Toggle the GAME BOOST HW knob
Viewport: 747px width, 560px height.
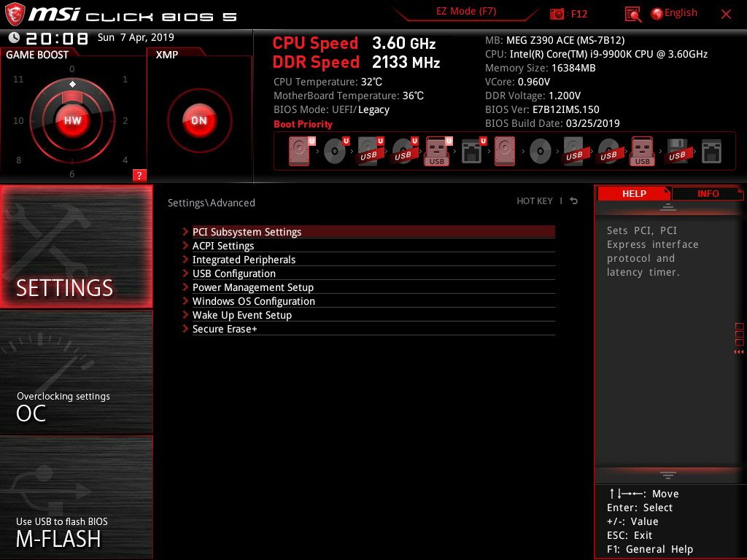pyautogui.click(x=72, y=120)
